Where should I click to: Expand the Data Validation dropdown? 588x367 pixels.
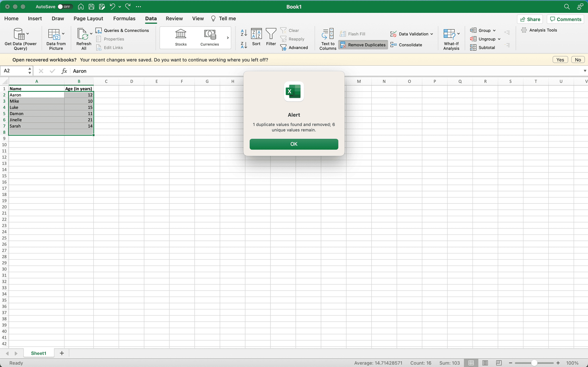432,34
